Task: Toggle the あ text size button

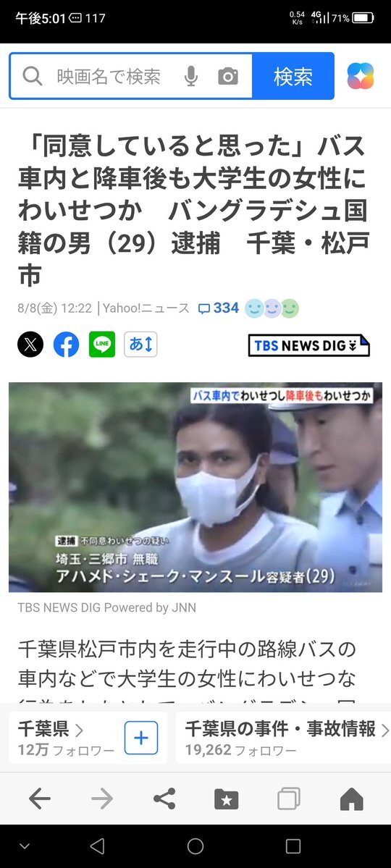Action: point(140,345)
